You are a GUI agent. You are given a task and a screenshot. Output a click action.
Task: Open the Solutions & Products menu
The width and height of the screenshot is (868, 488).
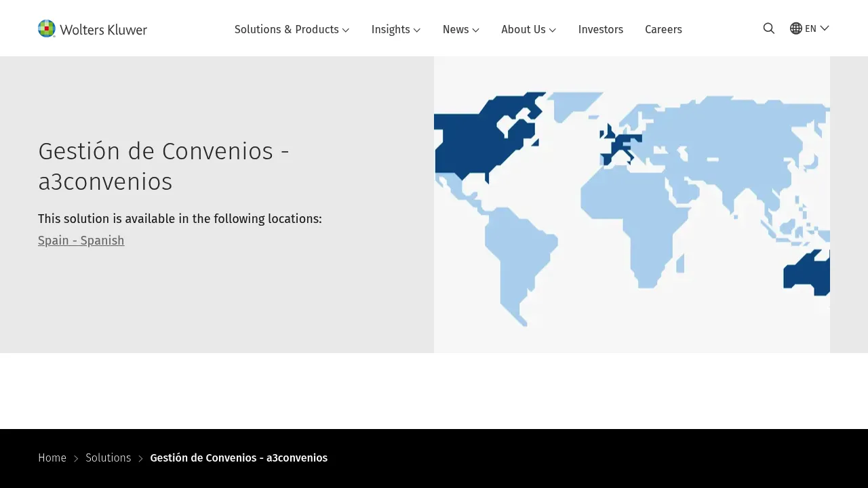[x=292, y=29]
